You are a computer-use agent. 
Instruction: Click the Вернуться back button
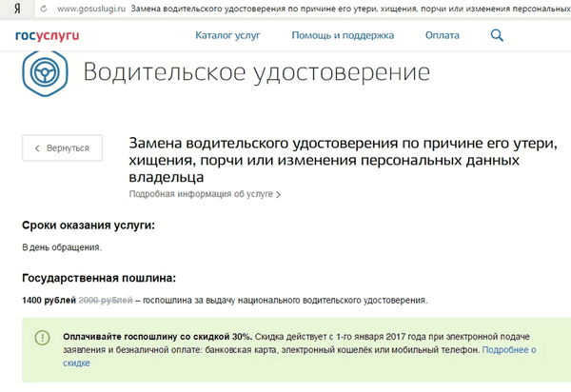tap(62, 148)
